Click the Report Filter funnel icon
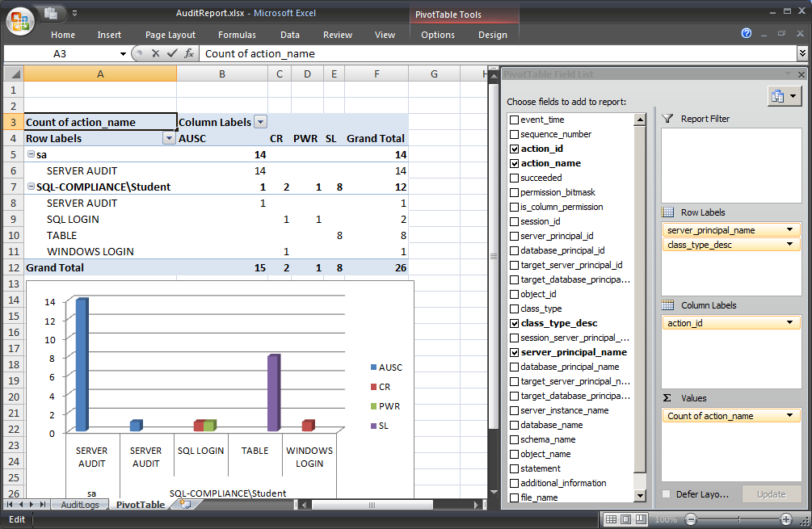 (668, 119)
